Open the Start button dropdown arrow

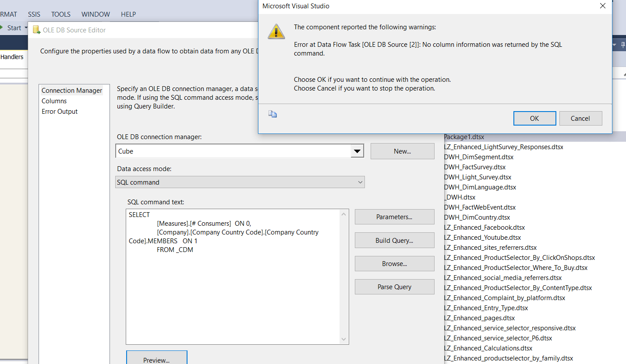26,28
